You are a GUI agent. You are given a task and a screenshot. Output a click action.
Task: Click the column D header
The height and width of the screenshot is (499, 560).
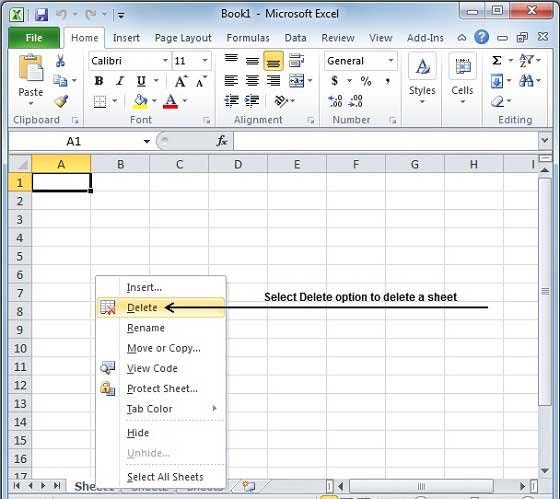click(238, 164)
